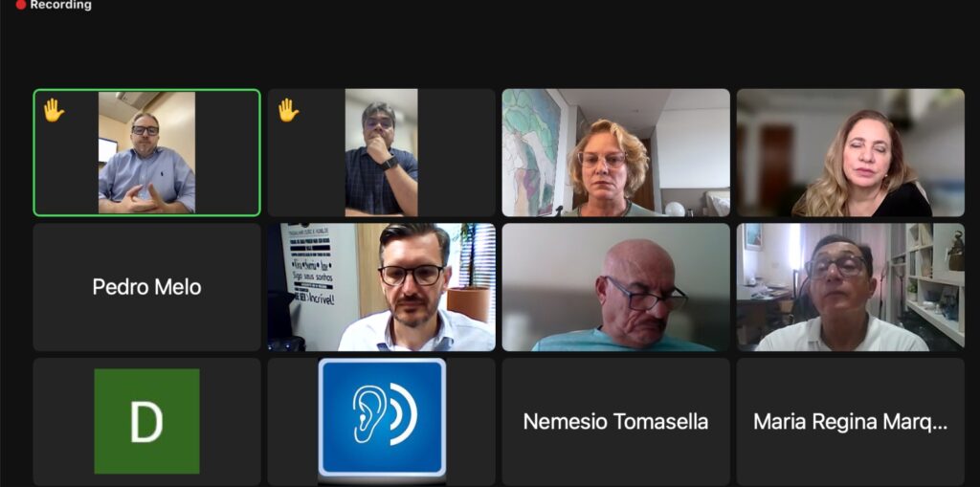This screenshot has width=980, height=487.
Task: Select the Pedro Melo participant tile
Action: pos(146,287)
